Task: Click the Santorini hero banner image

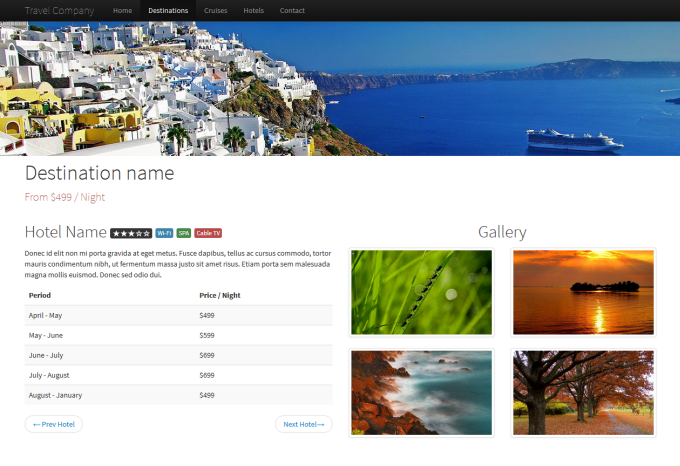Action: pos(340,88)
